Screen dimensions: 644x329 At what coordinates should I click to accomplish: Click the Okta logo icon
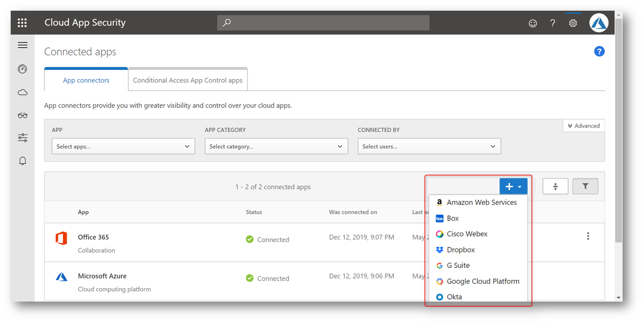click(440, 297)
